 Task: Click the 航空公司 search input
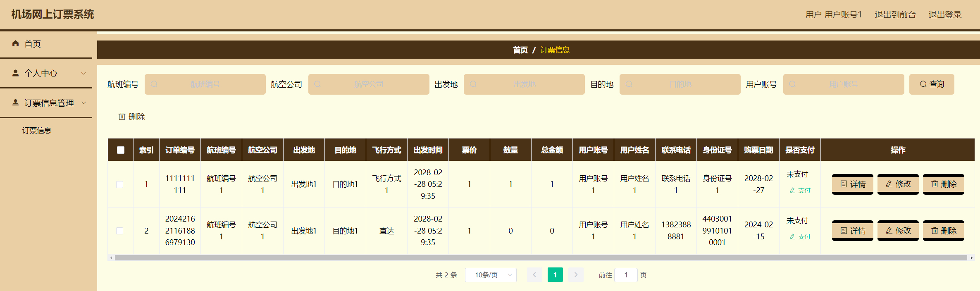pos(369,84)
